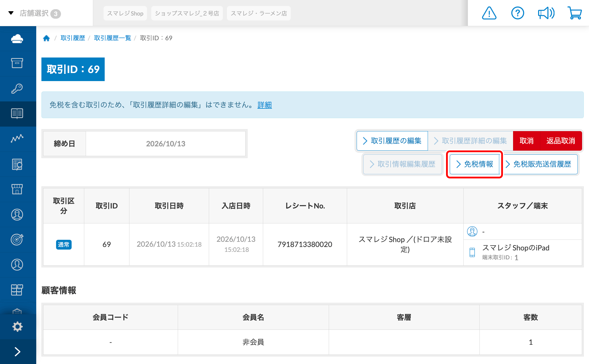This screenshot has width=589, height=364.
Task: Click the 取引履歴の編集 button
Action: coord(392,141)
